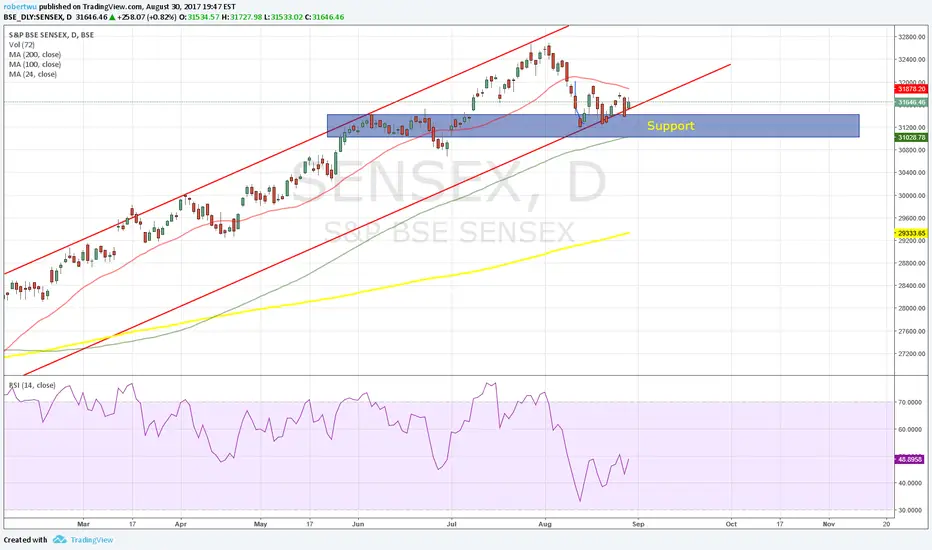This screenshot has width=932, height=550.
Task: Click the RSI (14, close) indicator label
Action: click(x=32, y=385)
